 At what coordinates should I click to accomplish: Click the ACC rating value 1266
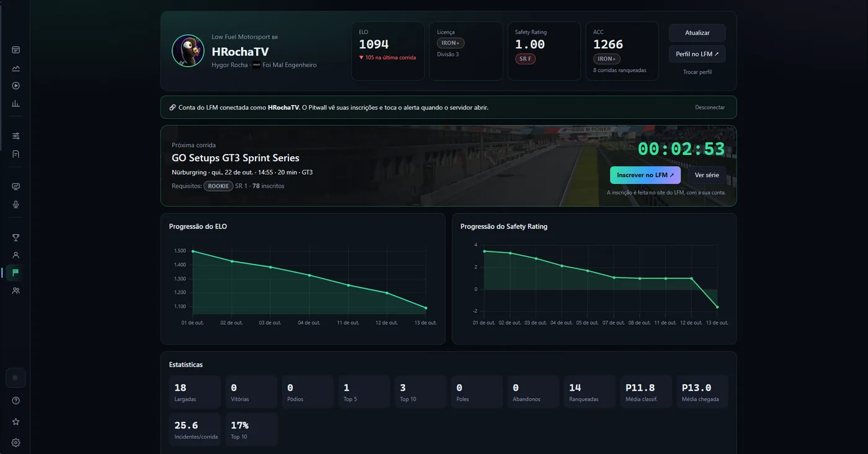(608, 45)
